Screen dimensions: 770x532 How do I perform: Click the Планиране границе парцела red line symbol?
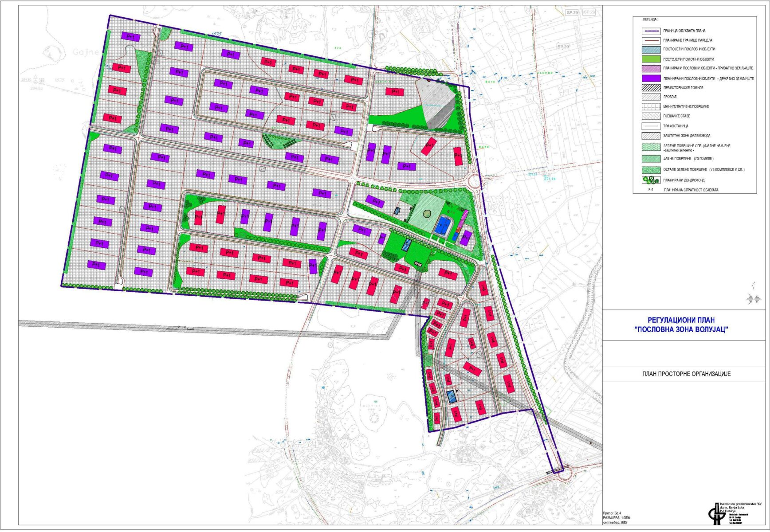[651, 40]
